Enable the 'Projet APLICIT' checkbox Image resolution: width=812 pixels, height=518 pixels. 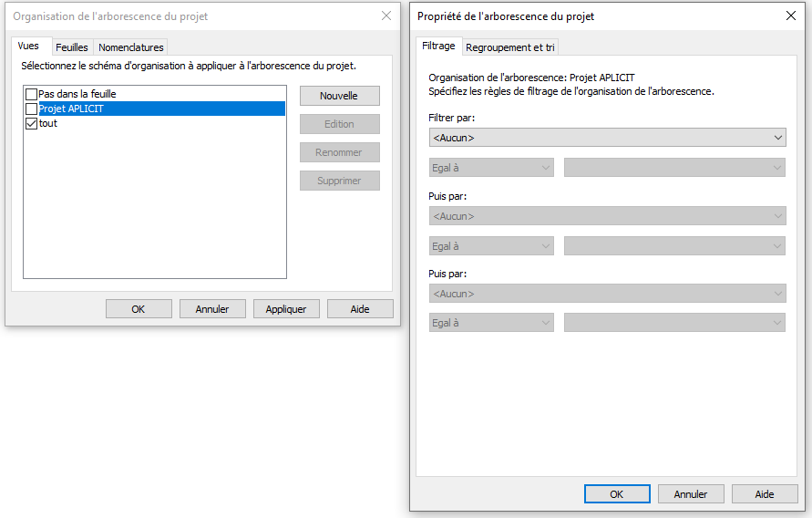(x=32, y=109)
